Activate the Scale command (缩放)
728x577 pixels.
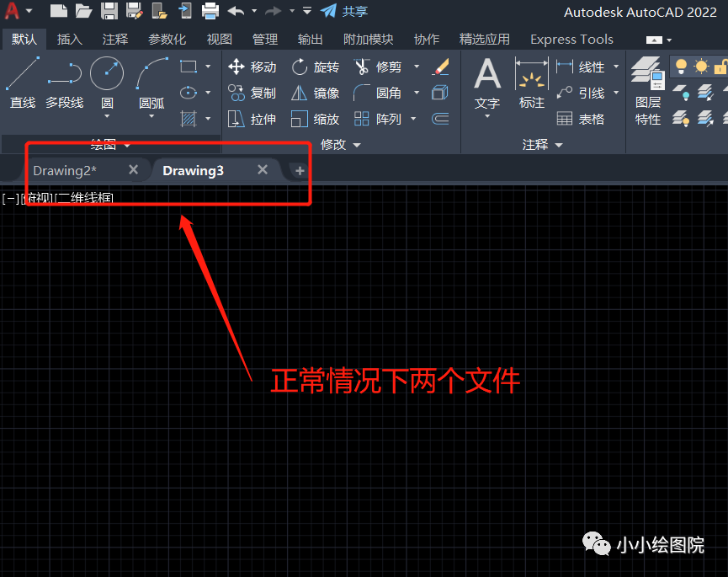(316, 119)
